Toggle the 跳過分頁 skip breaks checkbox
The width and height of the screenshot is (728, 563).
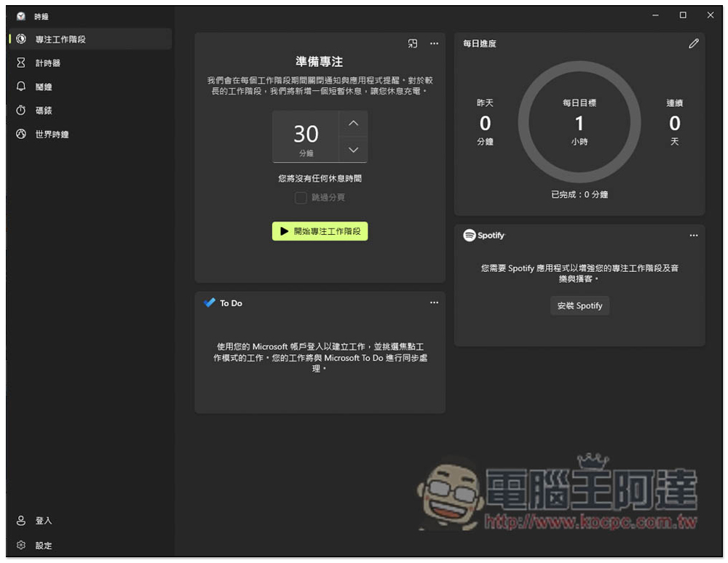(x=301, y=198)
